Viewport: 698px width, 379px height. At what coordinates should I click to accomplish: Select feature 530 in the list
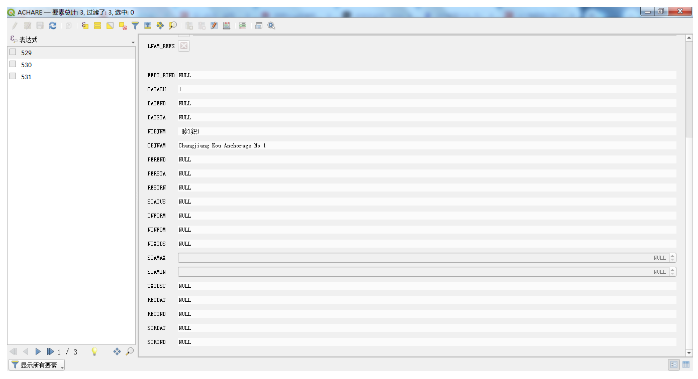[x=71, y=65]
